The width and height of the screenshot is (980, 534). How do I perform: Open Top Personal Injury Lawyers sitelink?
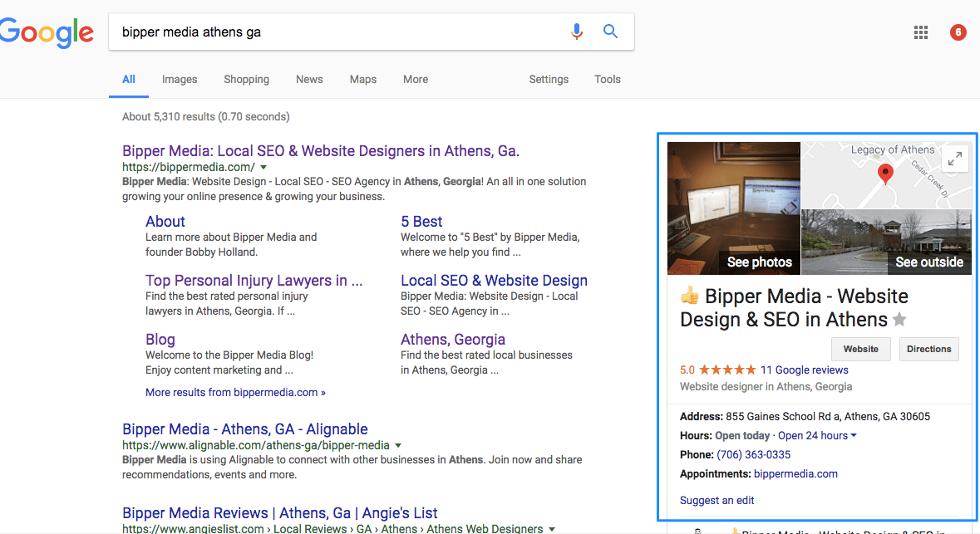pyautogui.click(x=254, y=281)
